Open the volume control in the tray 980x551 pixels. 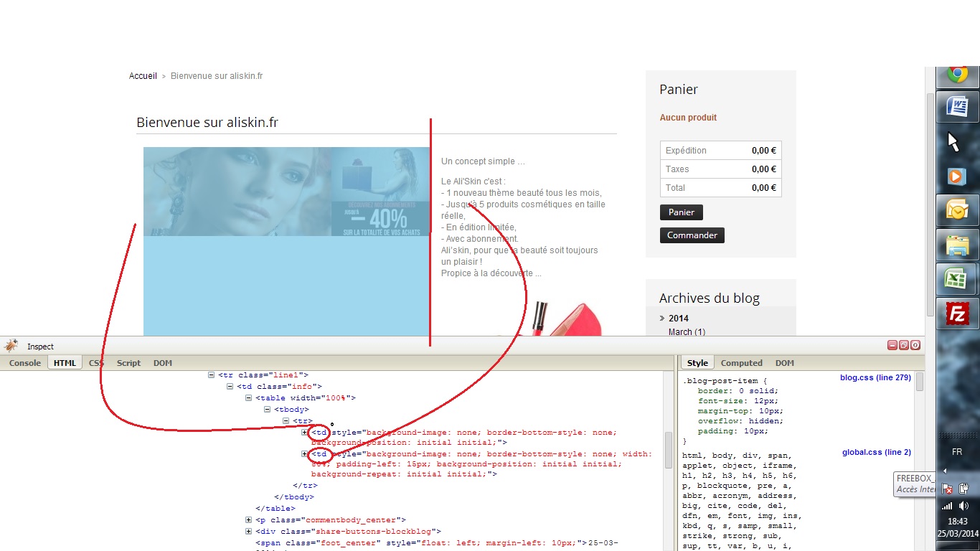pos(965,506)
